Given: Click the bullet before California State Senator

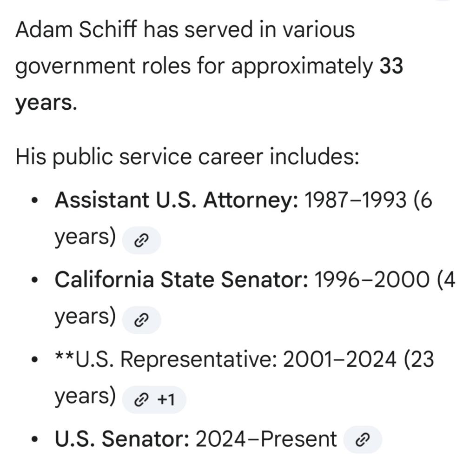Looking at the screenshot, I should coord(34,281).
